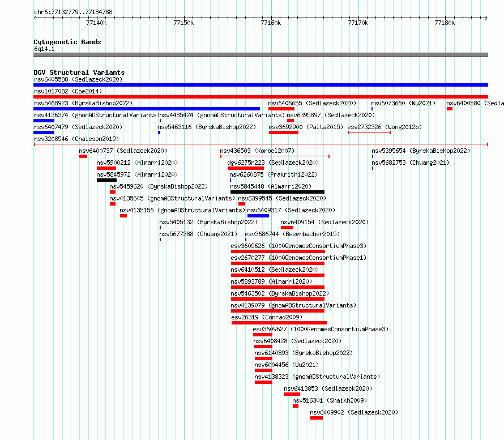Click the black bar of nsv5845972
504x440 pixels.
(x=106, y=180)
